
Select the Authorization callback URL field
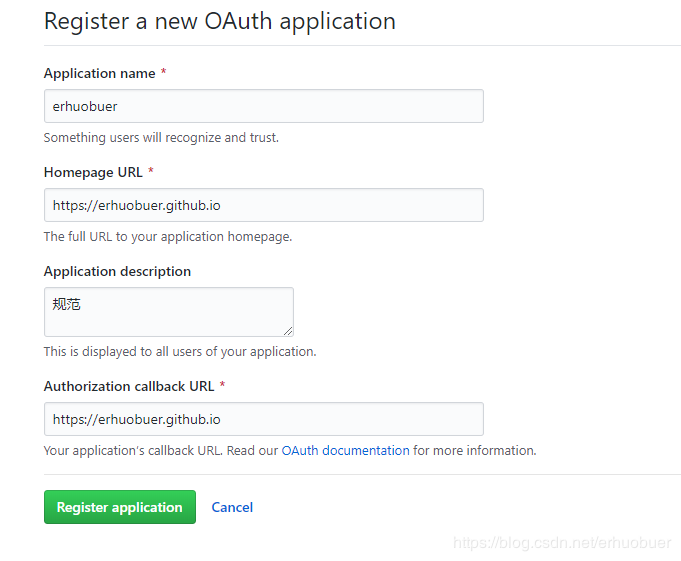tap(263, 419)
